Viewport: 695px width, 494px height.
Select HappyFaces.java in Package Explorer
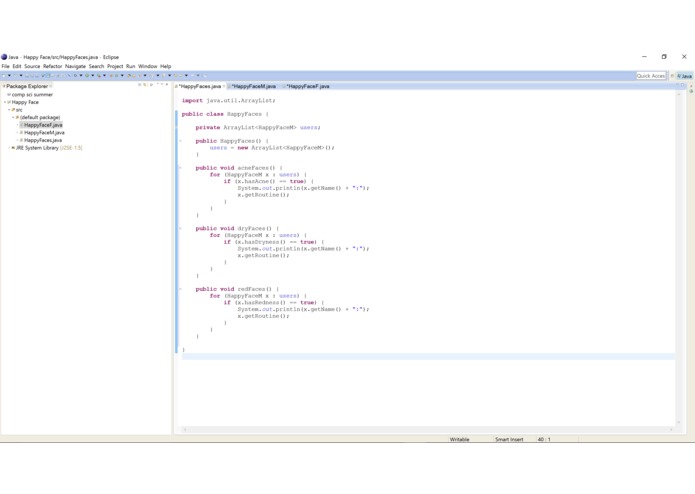[43, 140]
